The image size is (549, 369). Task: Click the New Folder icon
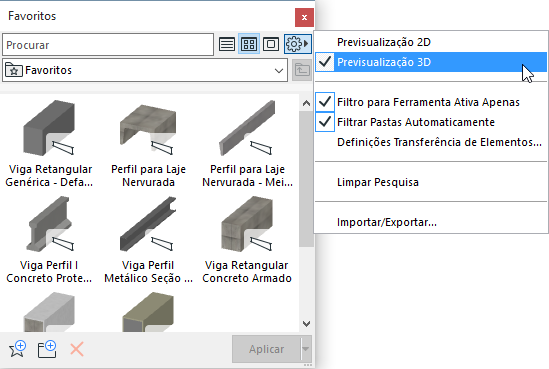tap(47, 349)
